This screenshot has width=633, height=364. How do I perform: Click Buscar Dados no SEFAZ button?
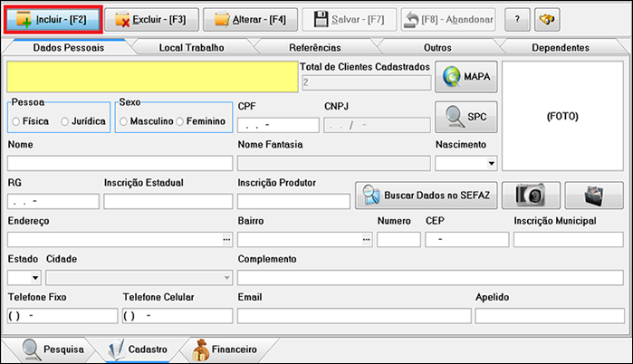(426, 195)
